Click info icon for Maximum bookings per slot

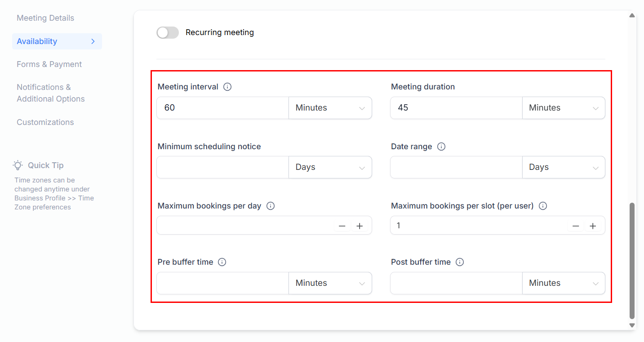(x=543, y=206)
